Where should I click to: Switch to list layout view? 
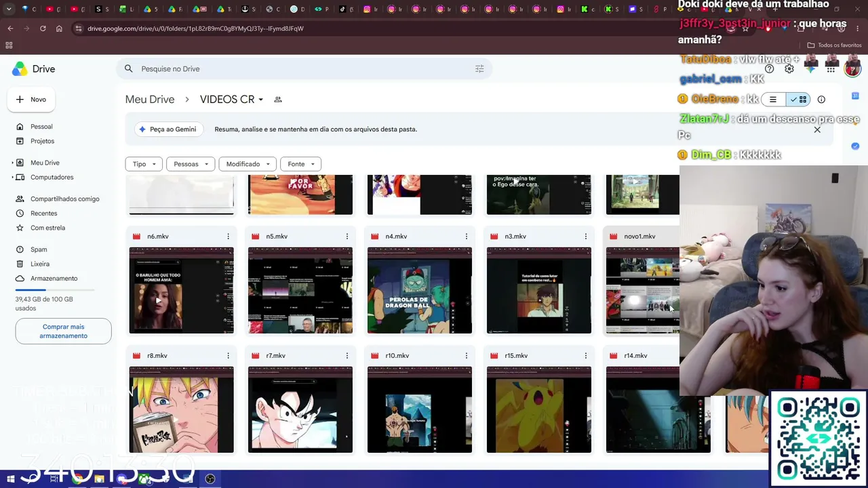coord(773,100)
